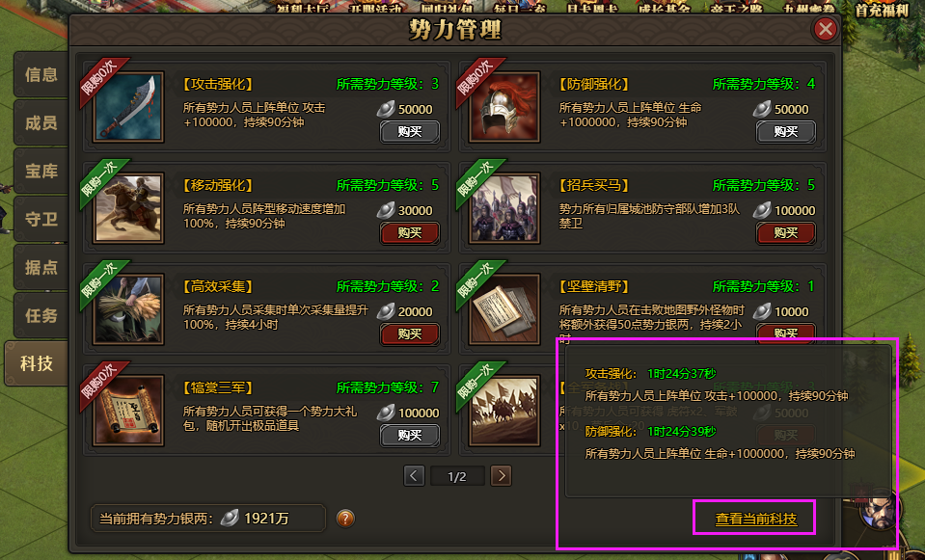Click the general avatar portrait icon
The width and height of the screenshot is (925, 560).
tap(879, 512)
